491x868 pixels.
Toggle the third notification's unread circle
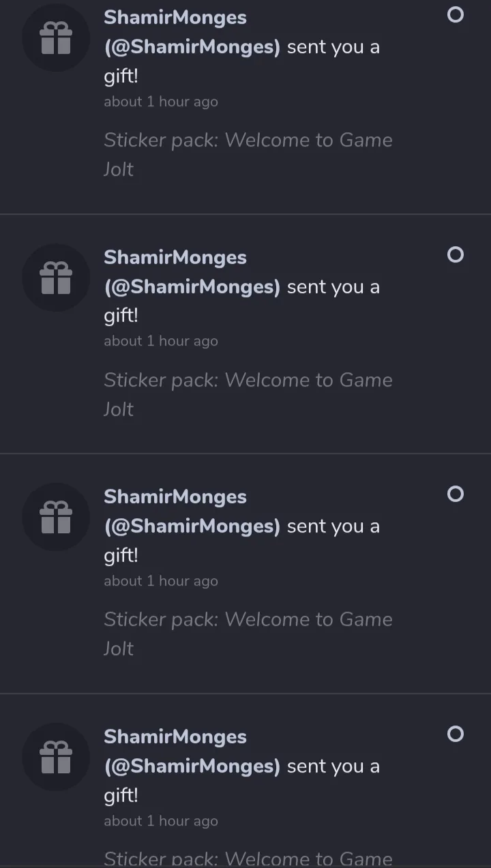point(455,494)
